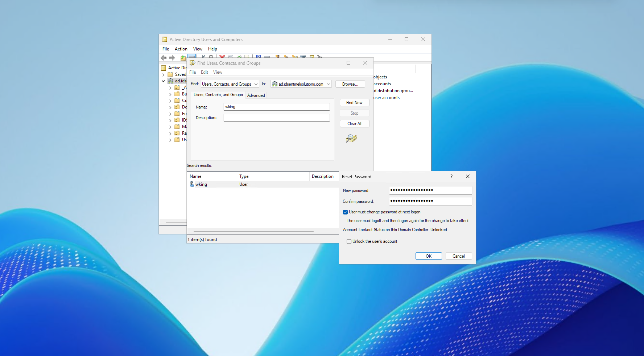Click the Saved Queries folder icon

[x=170, y=74]
